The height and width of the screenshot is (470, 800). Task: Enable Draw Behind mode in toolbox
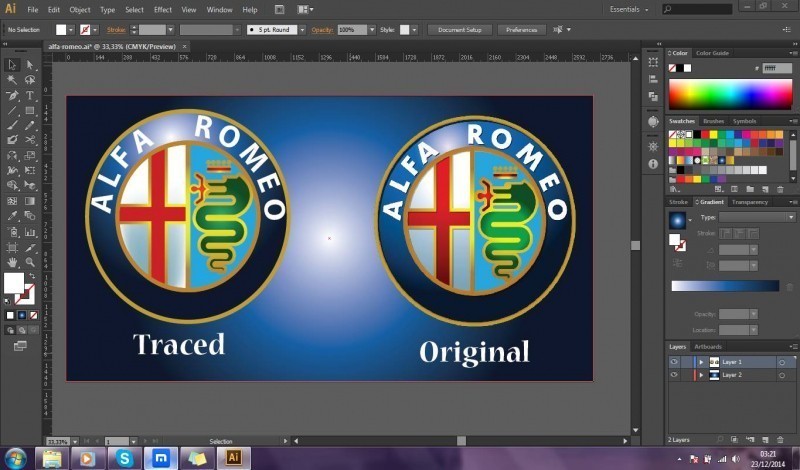[21, 330]
